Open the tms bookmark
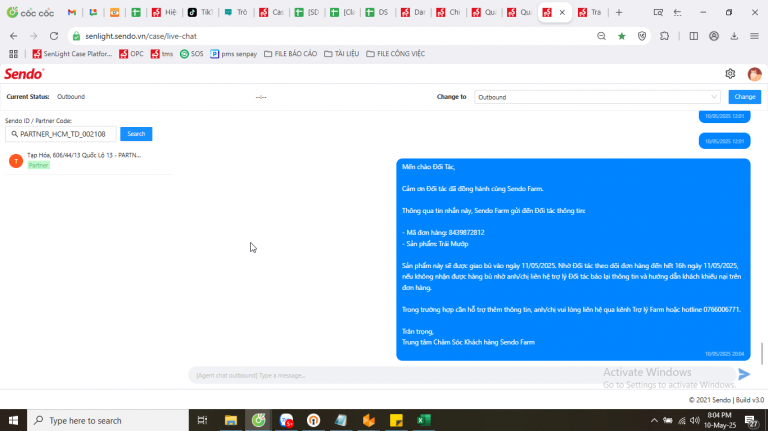768x431 pixels. [162, 54]
